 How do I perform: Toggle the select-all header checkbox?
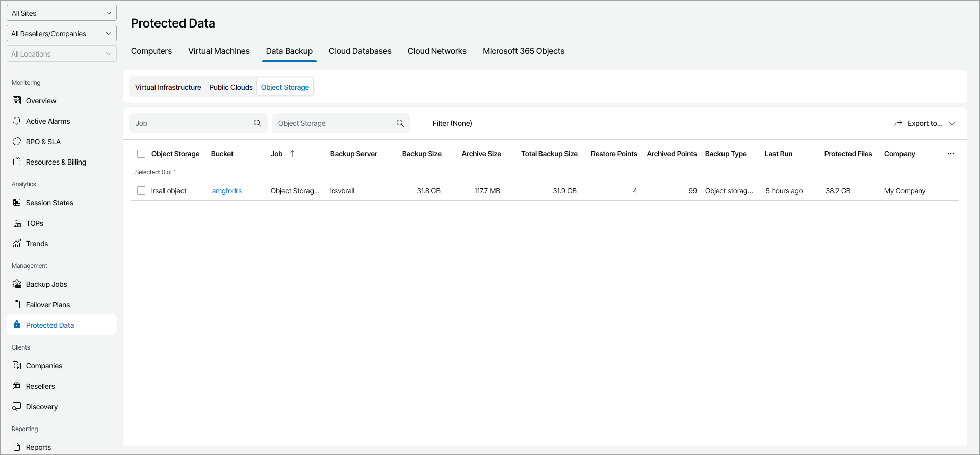point(141,154)
